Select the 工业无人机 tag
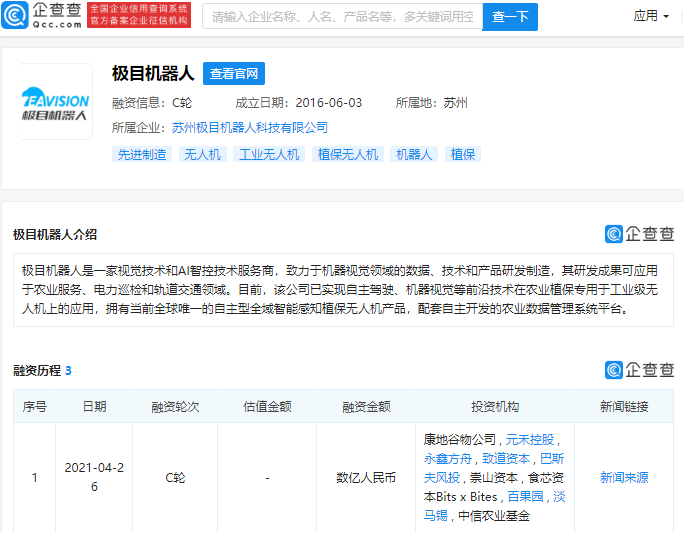 [x=269, y=154]
